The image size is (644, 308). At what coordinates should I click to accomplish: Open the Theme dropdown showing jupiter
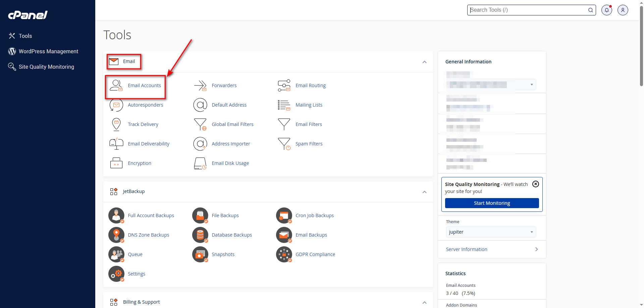point(491,232)
